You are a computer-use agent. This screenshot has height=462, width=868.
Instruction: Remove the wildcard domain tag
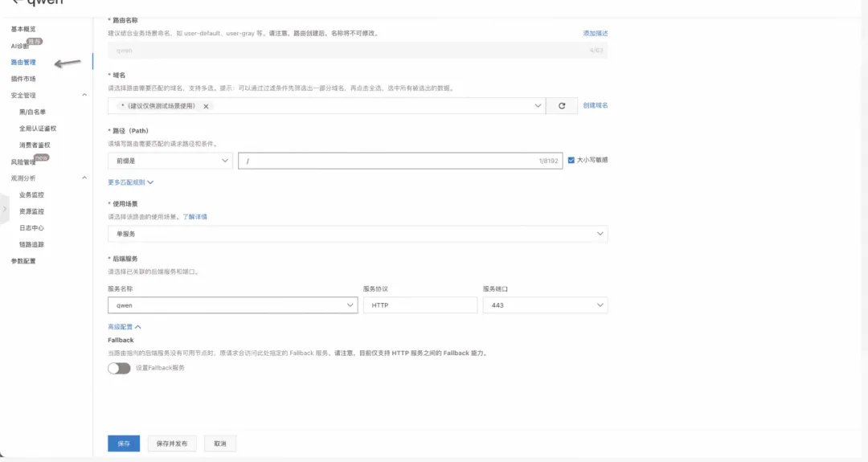pos(206,106)
